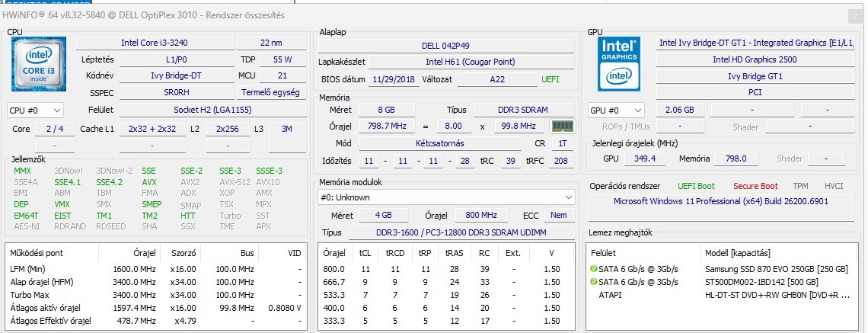868x333 pixels.
Task: Click the HVCI status label
Action: pyautogui.click(x=834, y=186)
